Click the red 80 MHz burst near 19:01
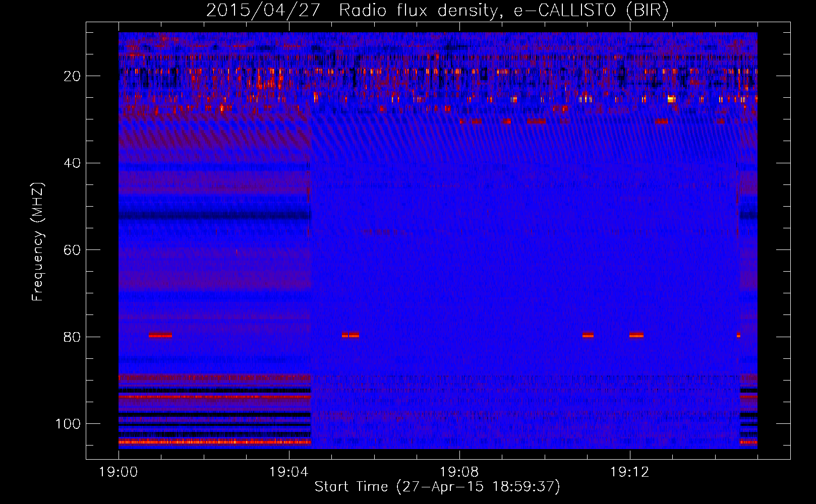Screen dimensions: 816x504 pyautogui.click(x=160, y=335)
